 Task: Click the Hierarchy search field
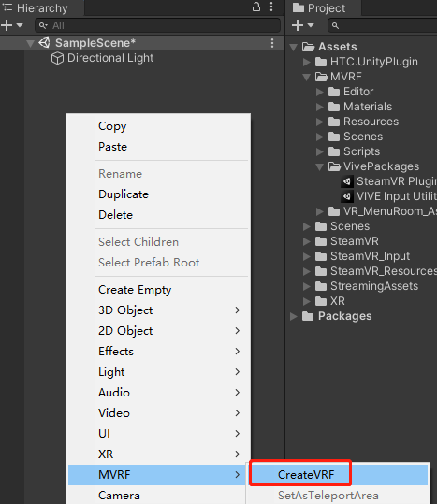tap(157, 25)
